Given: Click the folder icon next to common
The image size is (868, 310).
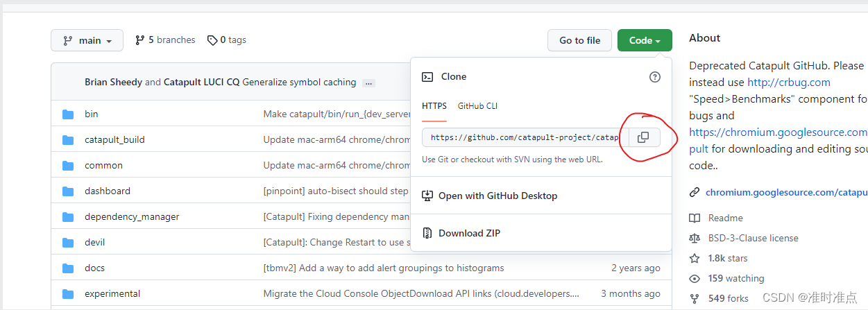Looking at the screenshot, I should [68, 166].
